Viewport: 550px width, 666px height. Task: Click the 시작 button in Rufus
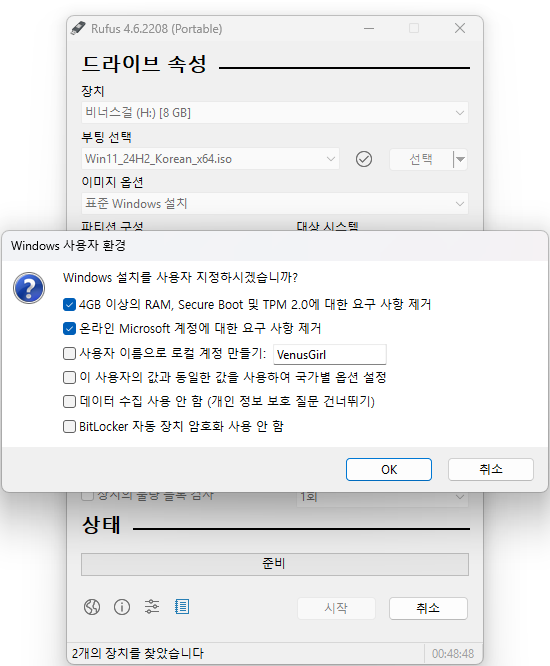point(336,608)
